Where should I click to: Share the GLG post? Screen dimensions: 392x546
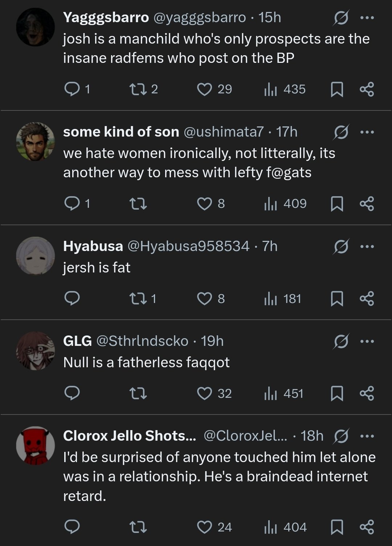click(367, 393)
